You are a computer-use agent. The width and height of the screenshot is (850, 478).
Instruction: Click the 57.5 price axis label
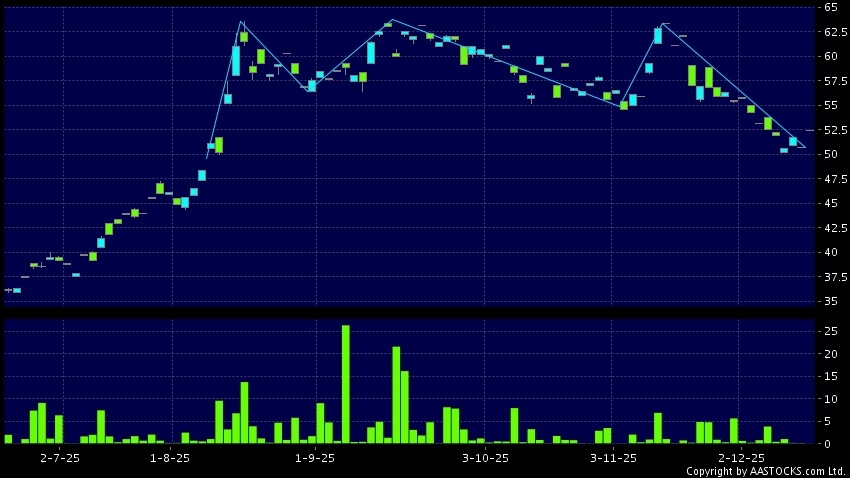(x=831, y=80)
